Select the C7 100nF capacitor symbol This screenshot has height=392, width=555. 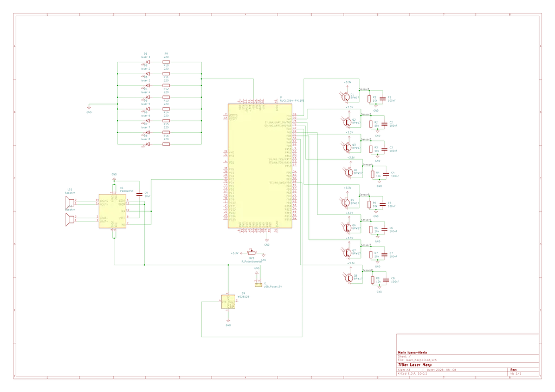point(384,255)
